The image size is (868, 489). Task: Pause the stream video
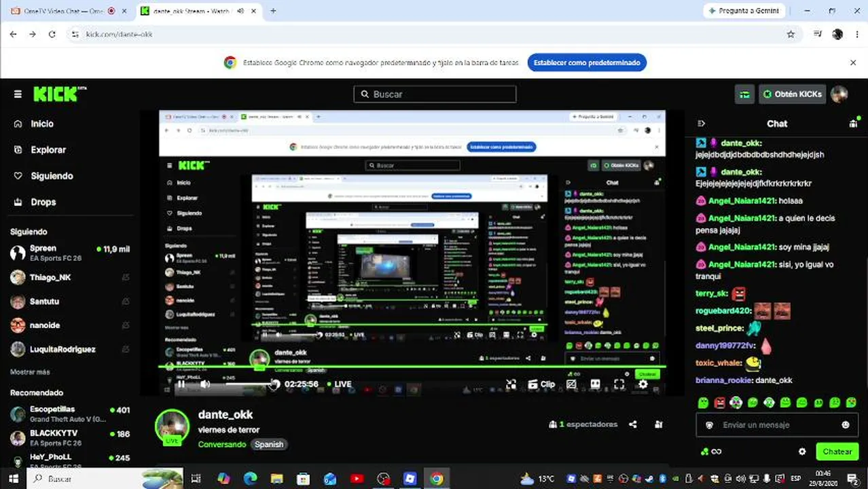click(x=181, y=384)
